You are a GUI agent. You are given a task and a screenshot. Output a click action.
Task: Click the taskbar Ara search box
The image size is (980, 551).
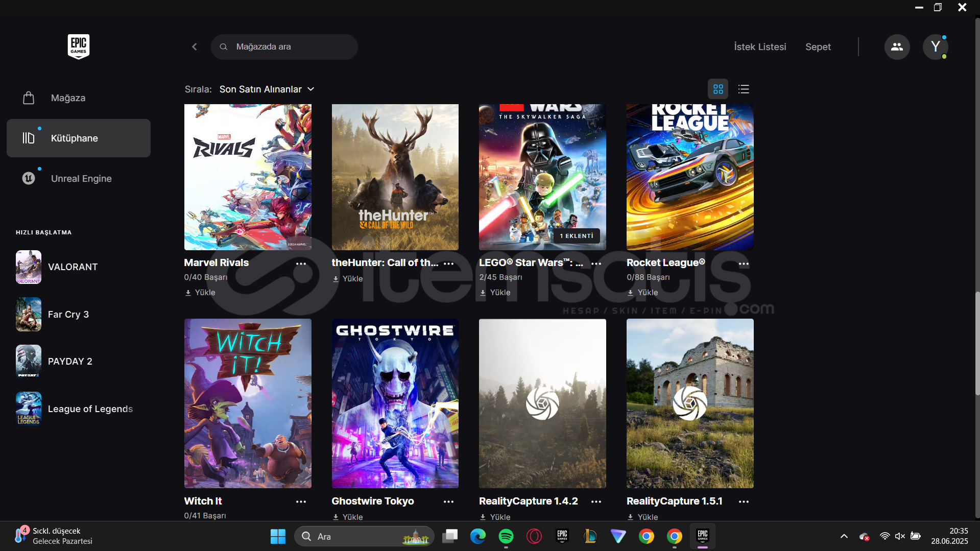(365, 536)
